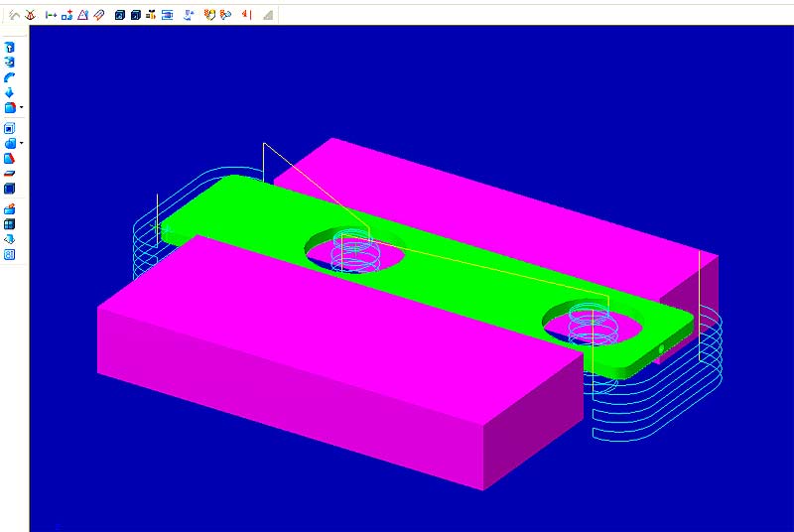Click the red number 4 icon

pos(246,15)
